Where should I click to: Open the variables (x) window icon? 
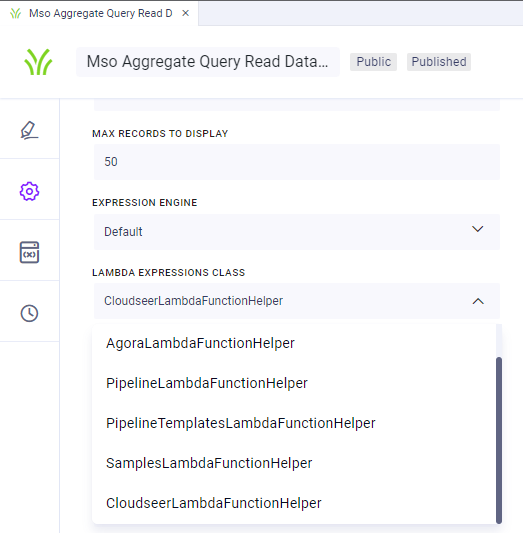click(29, 252)
